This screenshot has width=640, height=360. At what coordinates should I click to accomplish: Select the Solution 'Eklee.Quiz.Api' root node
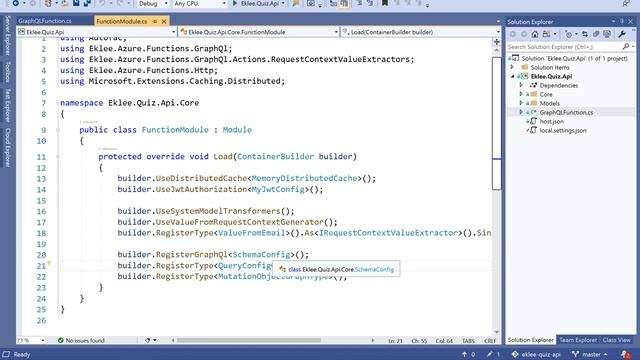[x=574, y=58]
